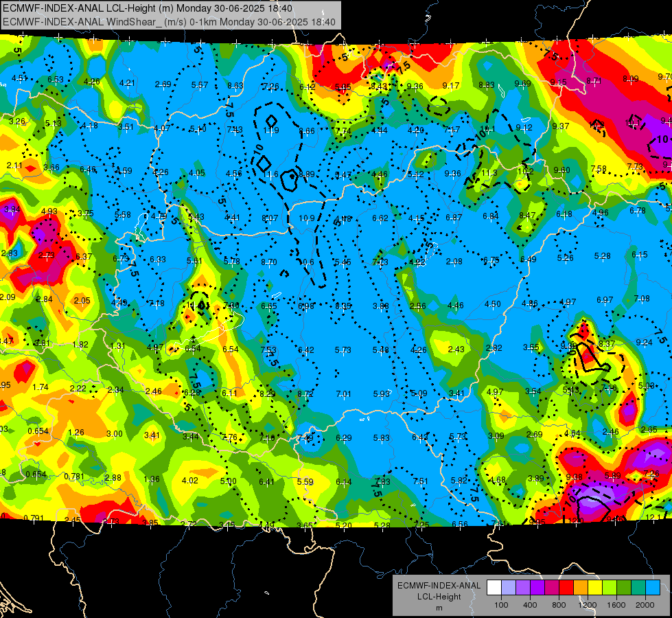Pick the red swatch in the legend
The image size is (672, 618).
(566, 588)
